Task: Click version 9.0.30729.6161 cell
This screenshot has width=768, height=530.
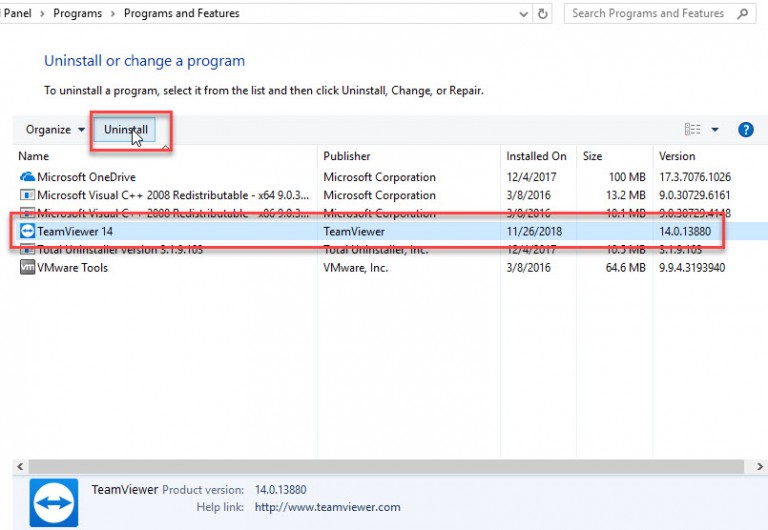Action: [694, 195]
